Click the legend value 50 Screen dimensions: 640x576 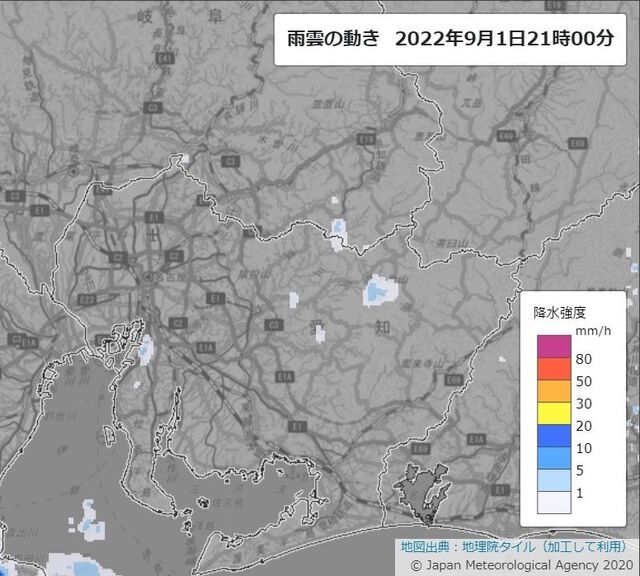click(584, 381)
